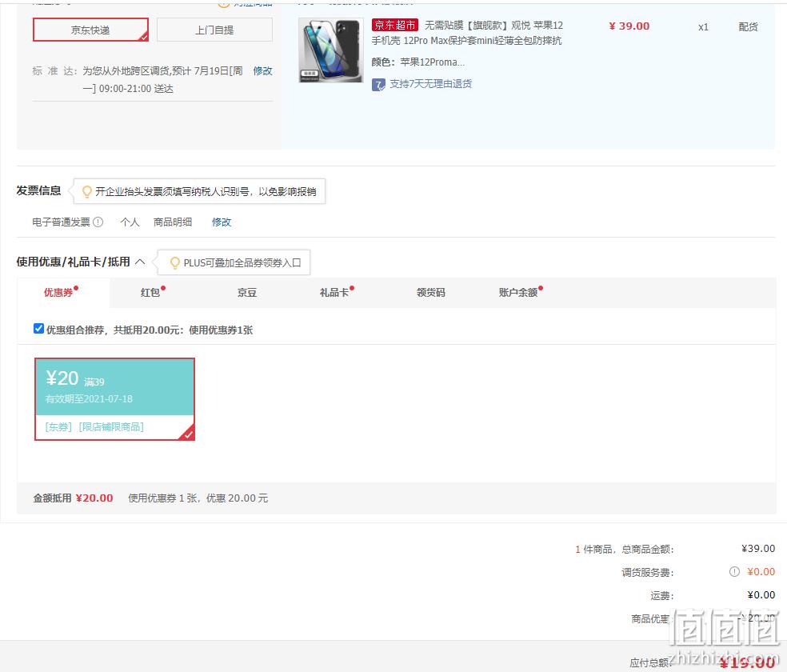
Task: Click 商品明细 invoice content text
Action: [173, 222]
